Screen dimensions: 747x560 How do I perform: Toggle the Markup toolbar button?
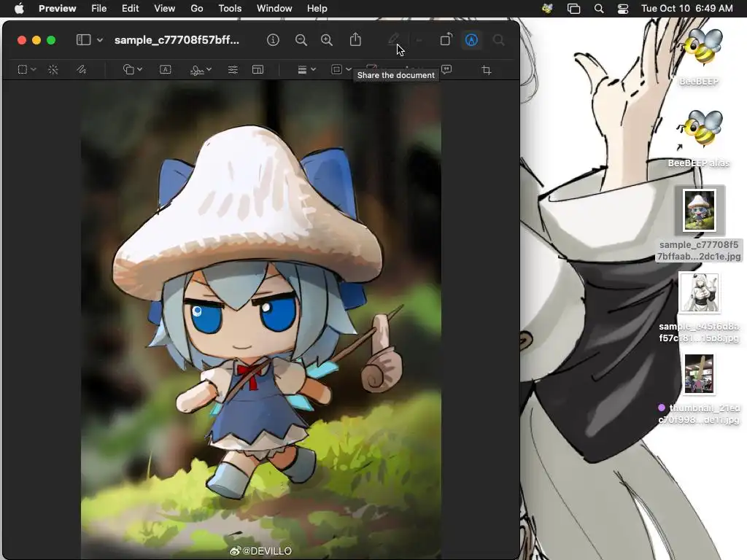[472, 40]
